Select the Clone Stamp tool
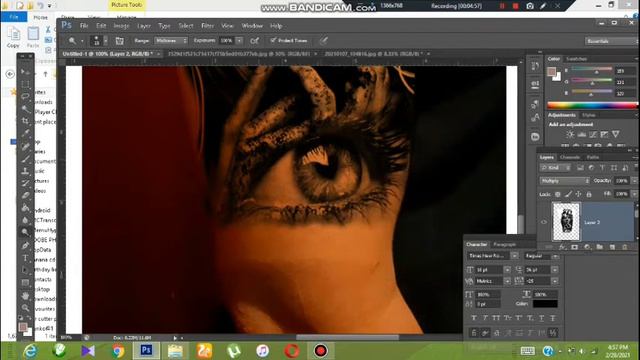640x360 pixels. tap(25, 171)
